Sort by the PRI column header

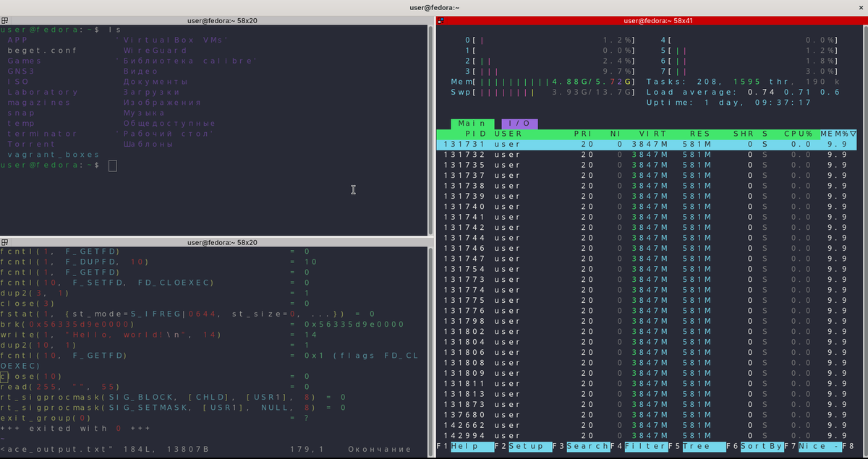pos(583,134)
